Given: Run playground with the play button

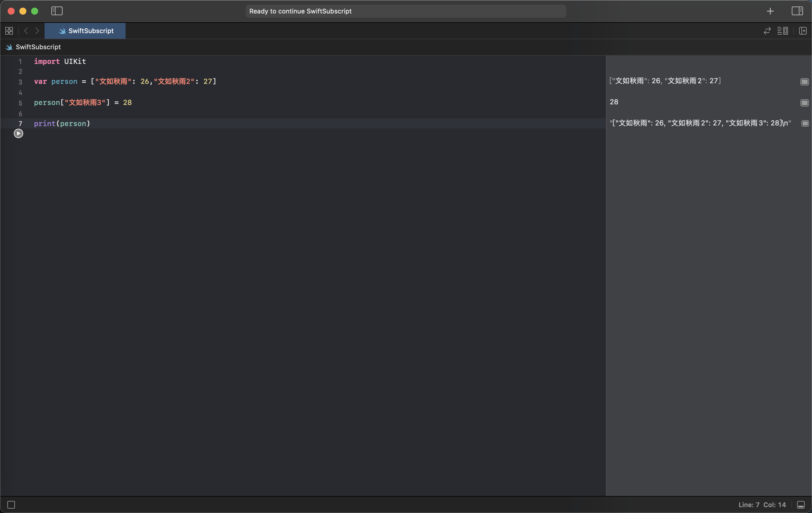Looking at the screenshot, I should 18,133.
